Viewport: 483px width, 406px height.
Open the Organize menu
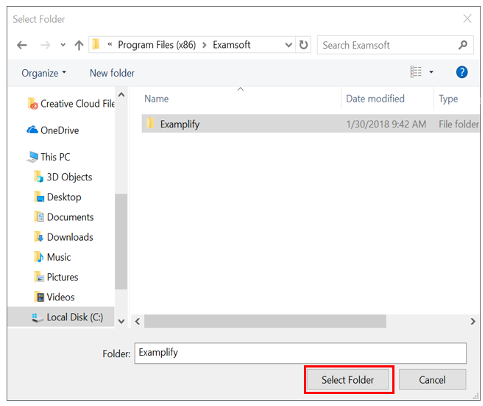click(44, 73)
